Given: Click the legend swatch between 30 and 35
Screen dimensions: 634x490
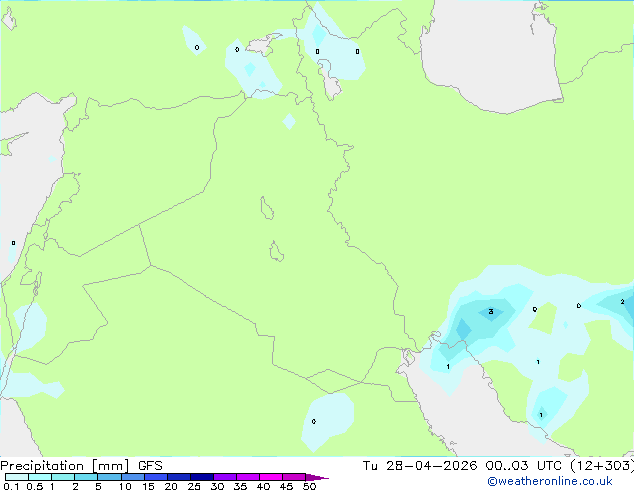Looking at the screenshot, I should pos(224,477).
